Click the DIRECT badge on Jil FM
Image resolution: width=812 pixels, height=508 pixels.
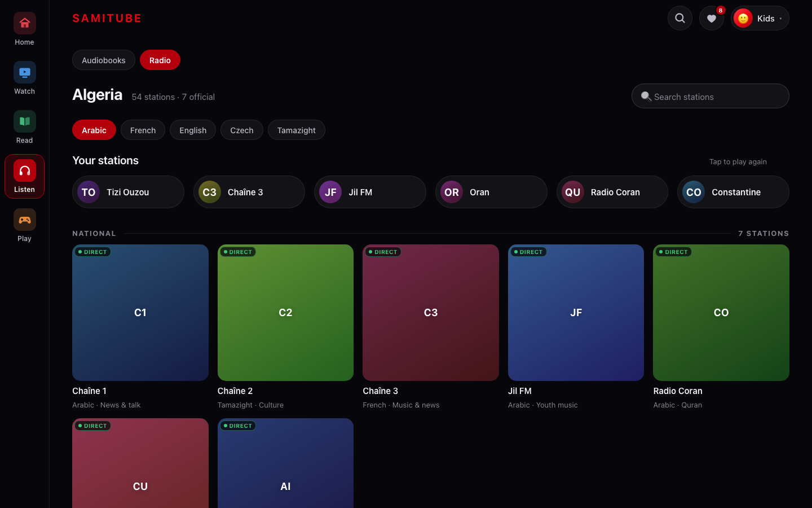tap(528, 252)
